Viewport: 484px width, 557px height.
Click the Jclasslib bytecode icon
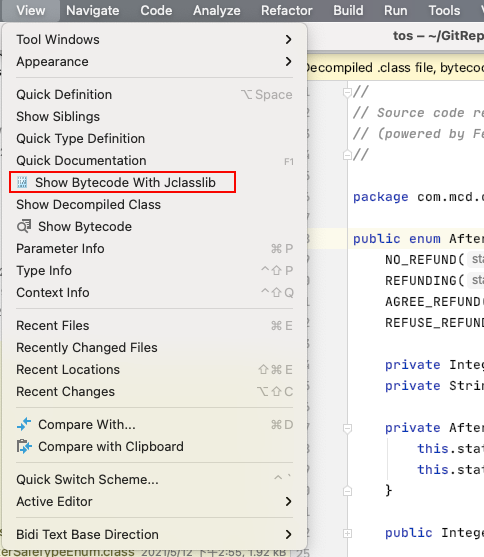22,182
